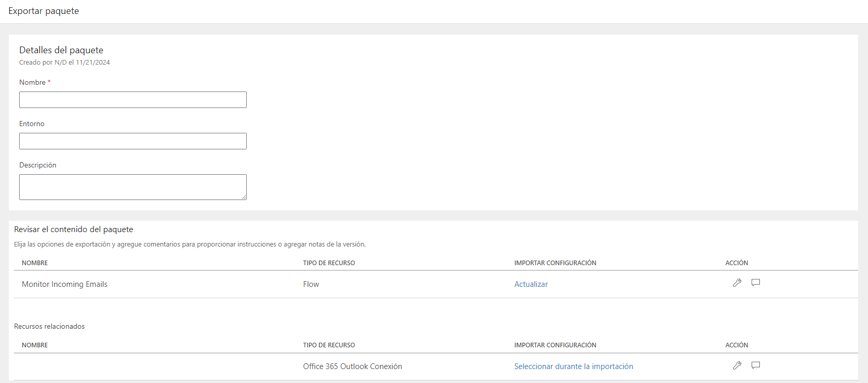Click TIPO DE RECURSO header under Recursos relacionados
This screenshot has width=868, height=383.
pyautogui.click(x=329, y=345)
